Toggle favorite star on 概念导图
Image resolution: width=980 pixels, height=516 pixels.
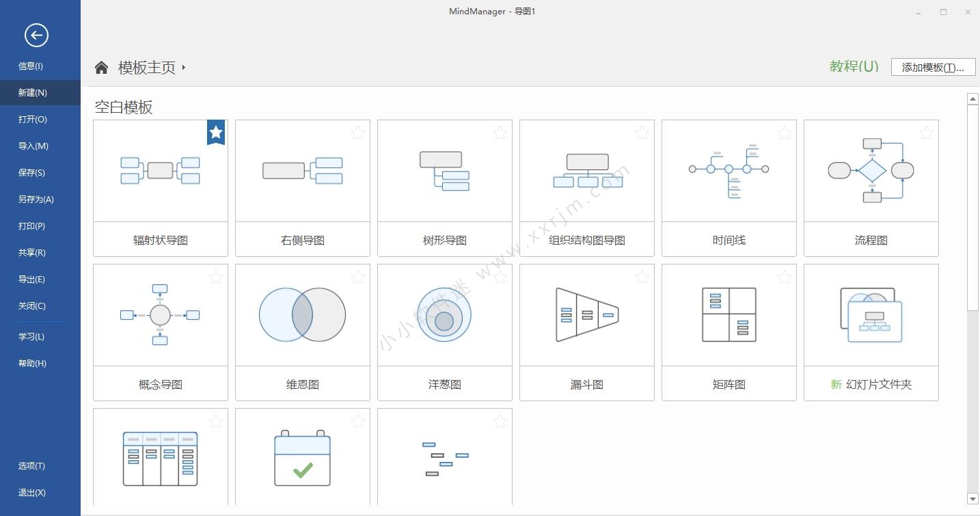(x=216, y=277)
